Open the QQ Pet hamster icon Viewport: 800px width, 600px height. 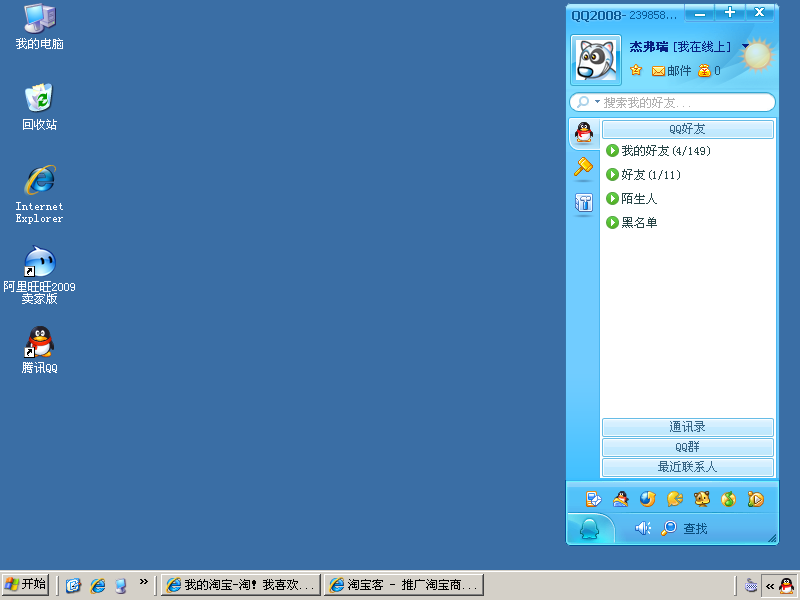point(702,498)
